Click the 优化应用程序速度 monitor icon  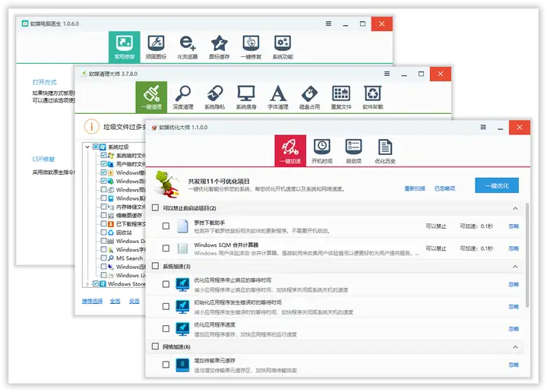pos(182,328)
